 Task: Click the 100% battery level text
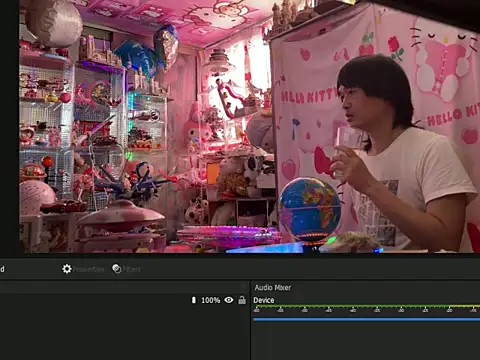[x=211, y=300]
